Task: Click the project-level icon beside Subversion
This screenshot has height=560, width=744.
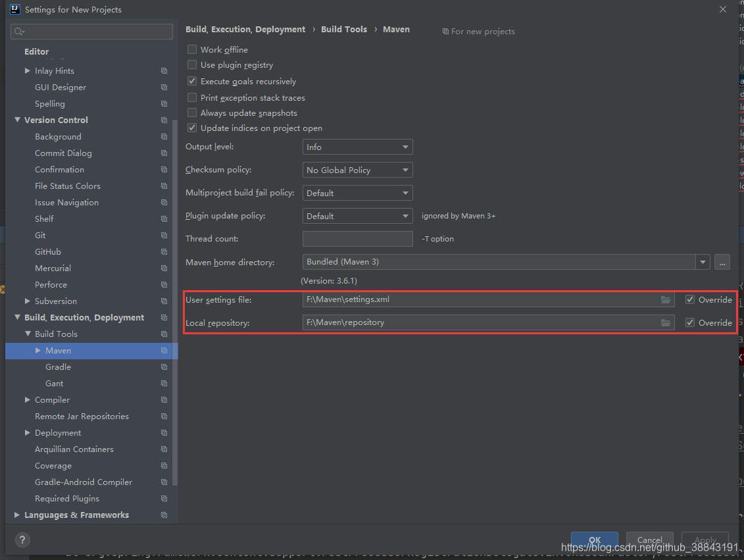Action: pos(164,301)
